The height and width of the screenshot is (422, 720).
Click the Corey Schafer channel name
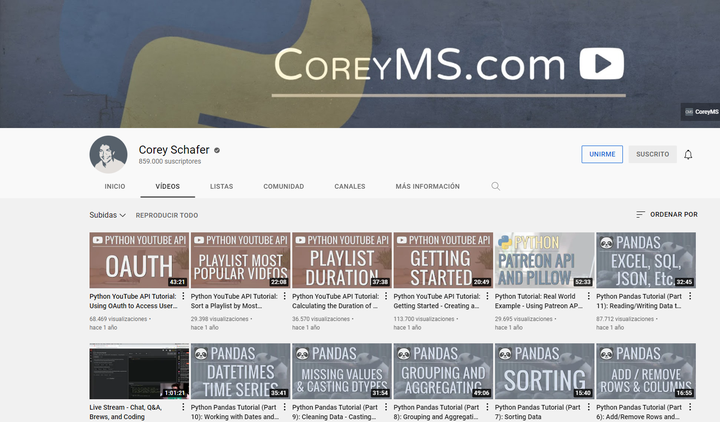click(174, 150)
